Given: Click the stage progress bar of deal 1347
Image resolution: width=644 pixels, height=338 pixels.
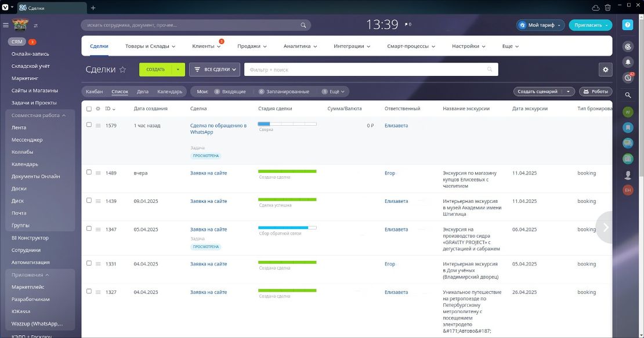Looking at the screenshot, I should [x=287, y=228].
